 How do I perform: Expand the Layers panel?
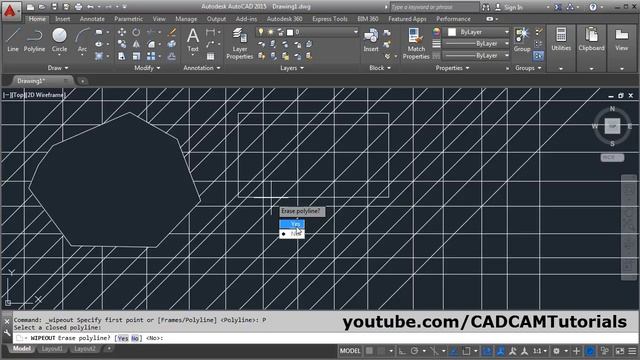click(292, 68)
